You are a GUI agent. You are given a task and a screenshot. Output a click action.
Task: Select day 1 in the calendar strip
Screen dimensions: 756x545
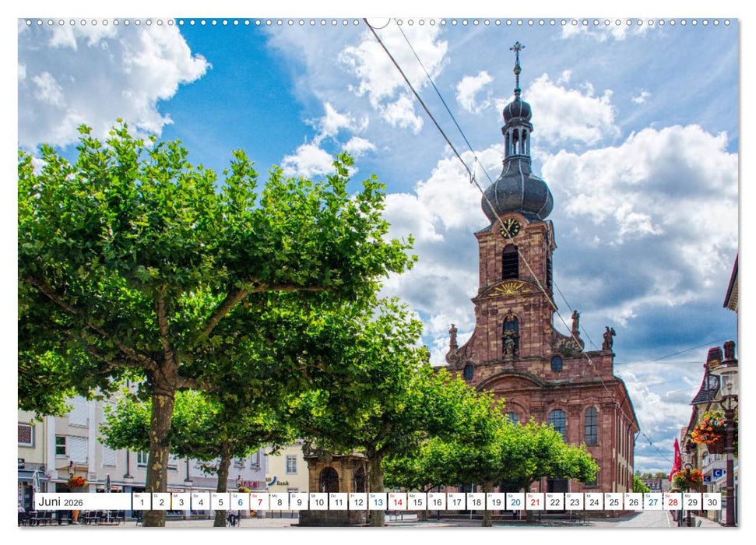click(141, 502)
